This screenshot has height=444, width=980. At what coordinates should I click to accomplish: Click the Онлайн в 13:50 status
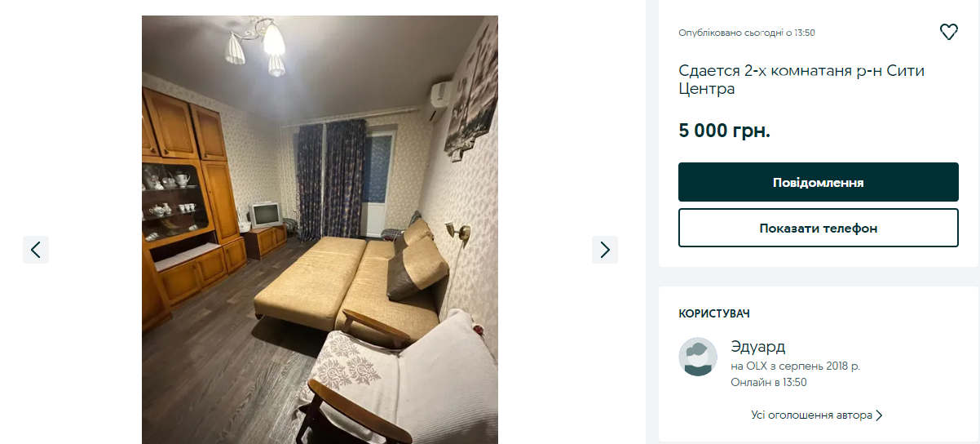[769, 382]
